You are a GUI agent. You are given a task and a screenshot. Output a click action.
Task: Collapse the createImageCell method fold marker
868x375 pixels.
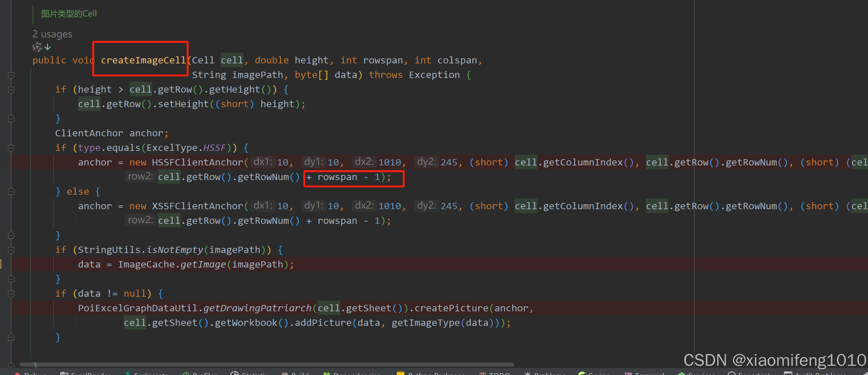click(11, 75)
